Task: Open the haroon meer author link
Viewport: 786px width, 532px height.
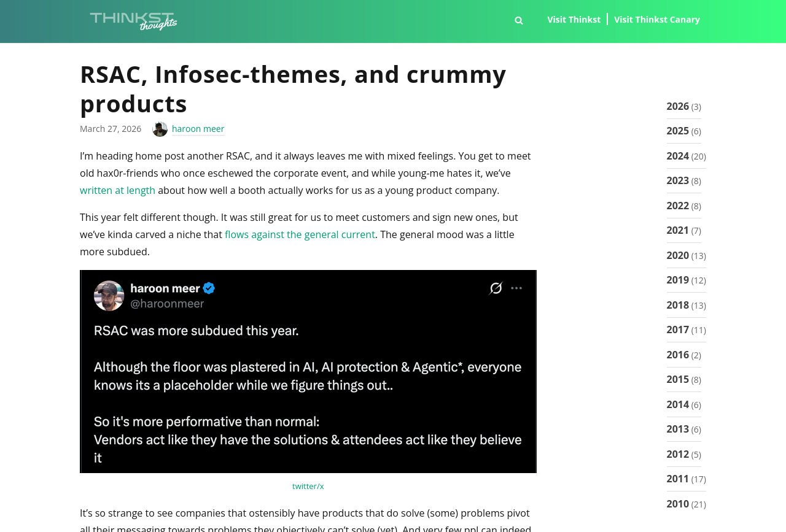Action: [198, 129]
